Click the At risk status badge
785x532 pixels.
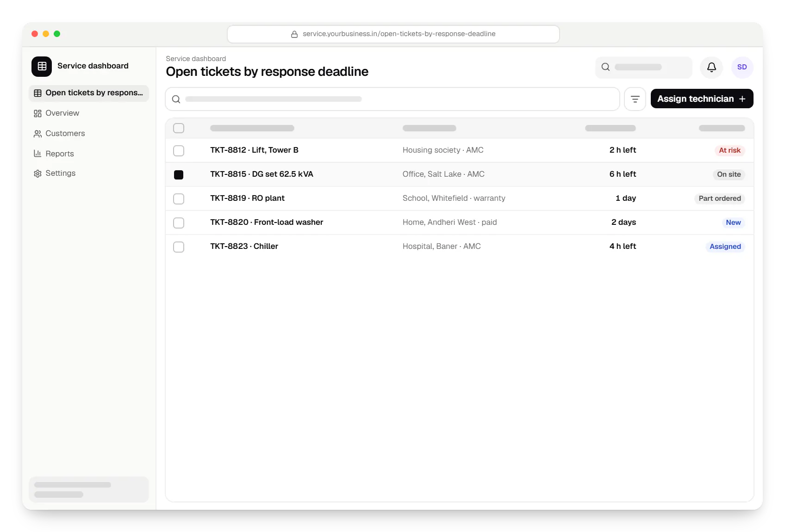click(729, 150)
